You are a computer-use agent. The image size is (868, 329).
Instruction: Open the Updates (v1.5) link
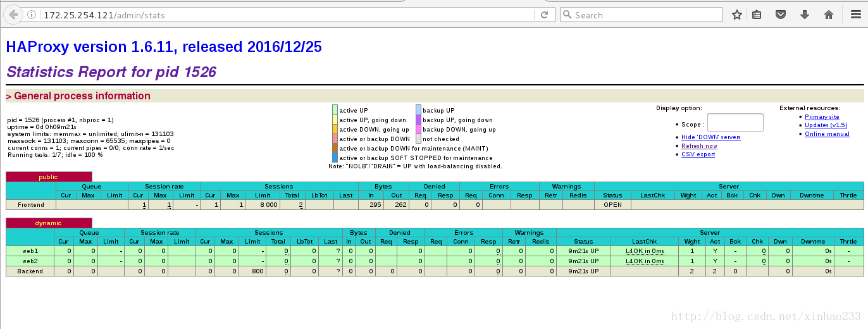(x=826, y=125)
